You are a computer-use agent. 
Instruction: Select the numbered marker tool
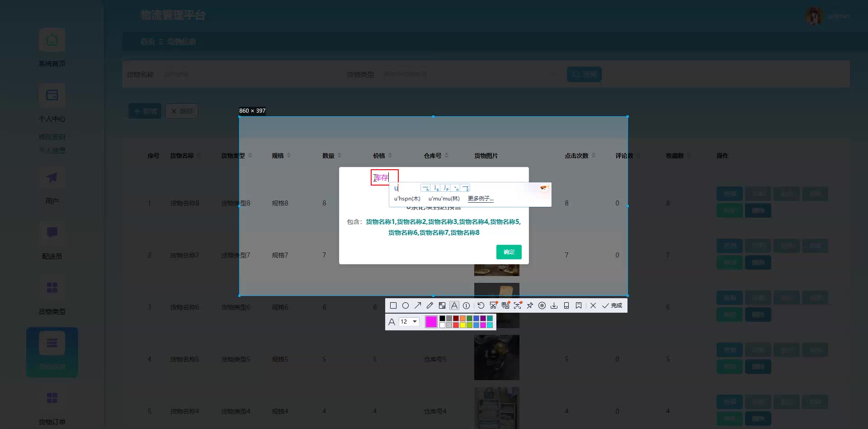pyautogui.click(x=467, y=305)
